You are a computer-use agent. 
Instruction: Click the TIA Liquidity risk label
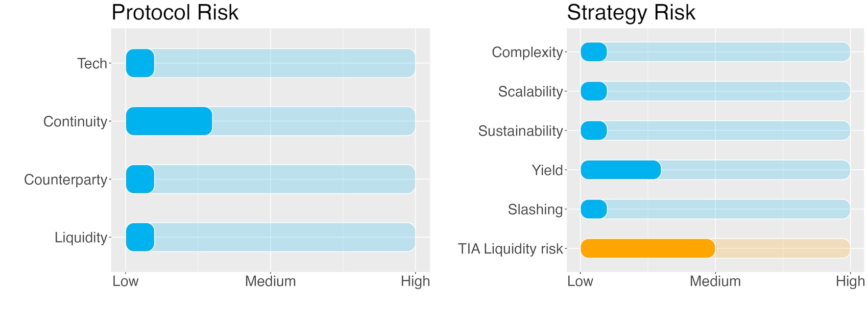(510, 249)
